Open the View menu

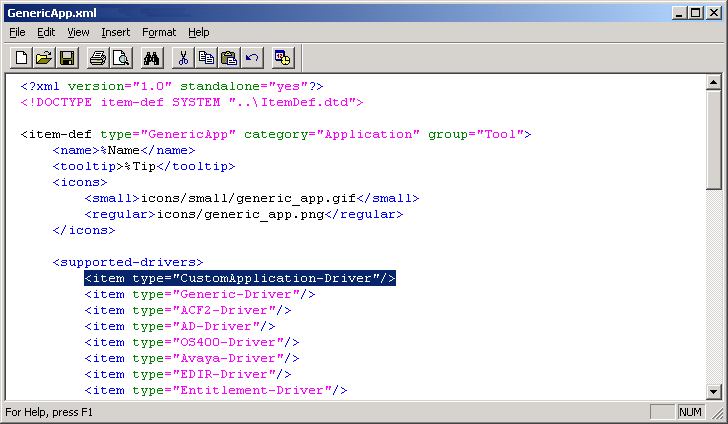pos(78,32)
